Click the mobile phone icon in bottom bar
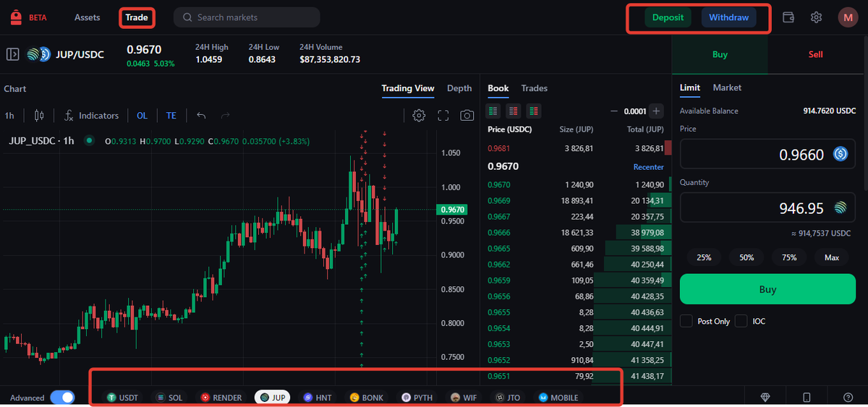 807,397
